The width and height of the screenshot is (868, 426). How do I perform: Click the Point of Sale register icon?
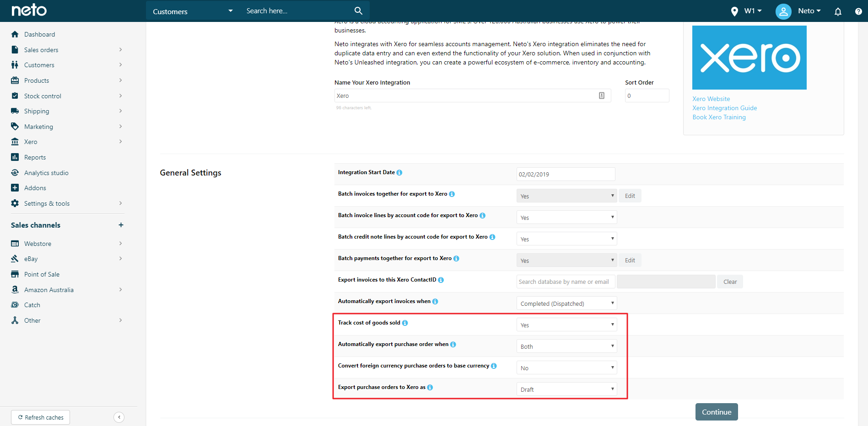coord(15,274)
